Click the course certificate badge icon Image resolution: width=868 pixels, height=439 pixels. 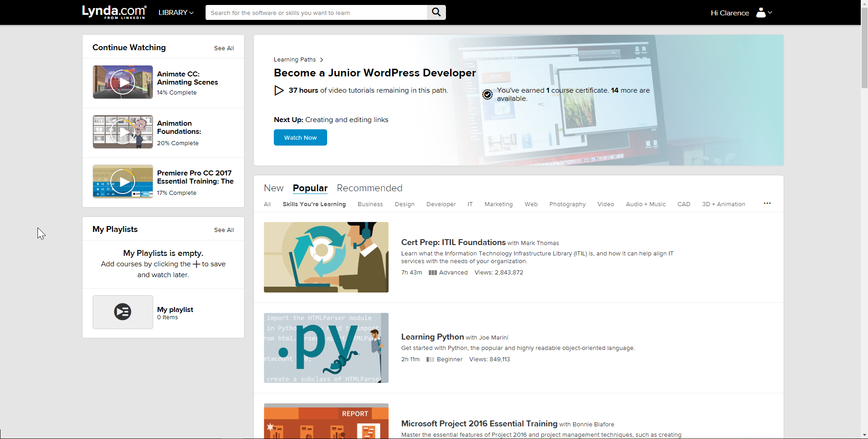[488, 94]
